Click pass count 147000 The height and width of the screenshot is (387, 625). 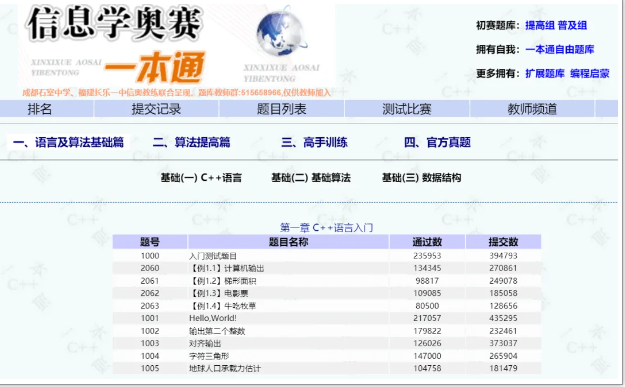427,356
